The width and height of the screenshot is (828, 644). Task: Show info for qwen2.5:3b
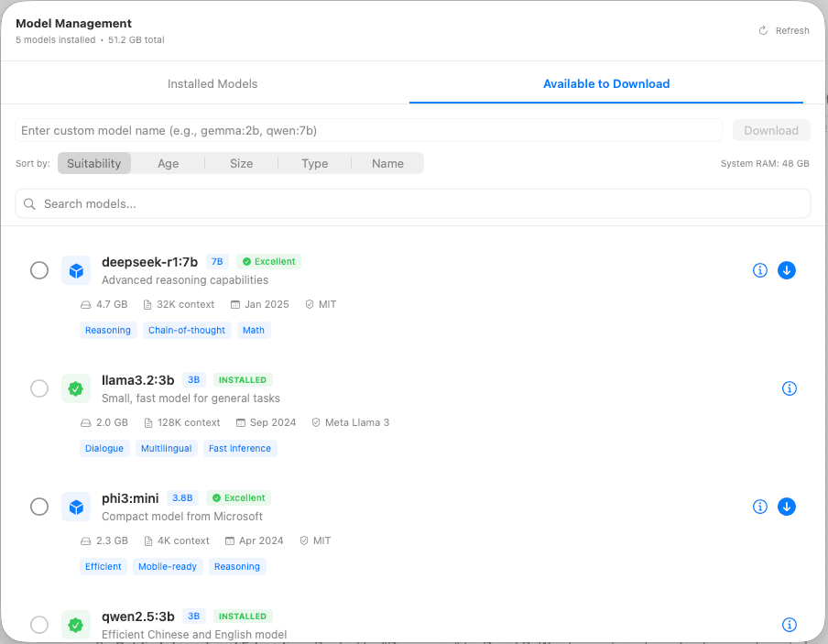click(789, 625)
